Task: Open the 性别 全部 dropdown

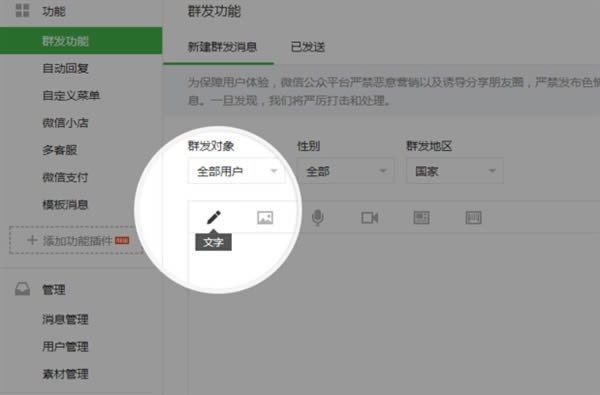Action: pos(345,171)
